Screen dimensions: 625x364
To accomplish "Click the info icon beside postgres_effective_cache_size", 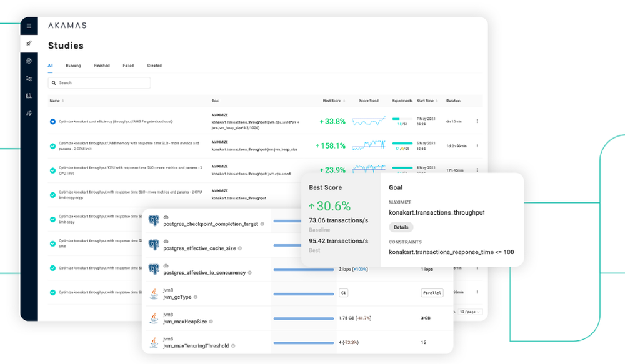I will pyautogui.click(x=240, y=248).
